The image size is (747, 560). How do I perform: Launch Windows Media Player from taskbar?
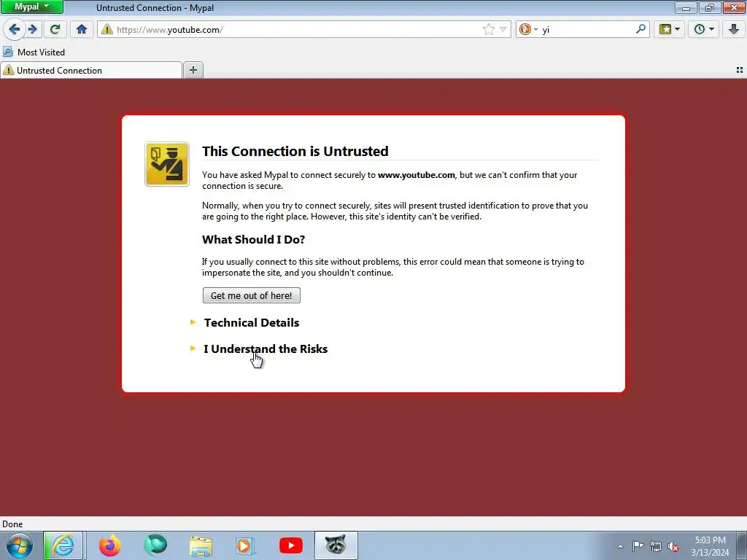click(x=245, y=545)
